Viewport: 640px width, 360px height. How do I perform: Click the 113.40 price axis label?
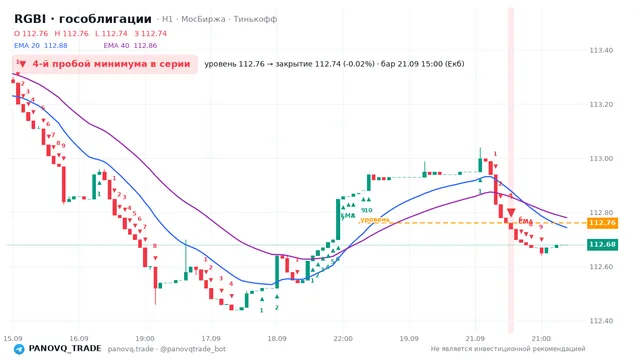[601, 51]
